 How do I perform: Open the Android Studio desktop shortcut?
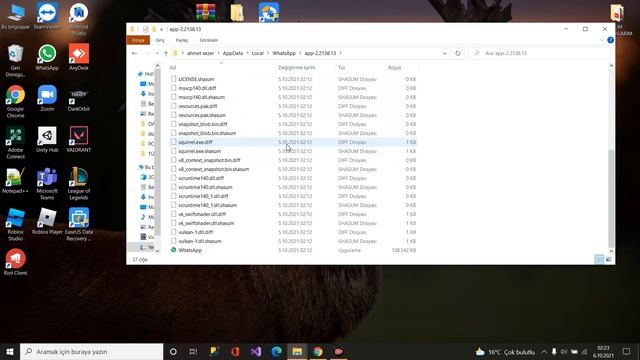point(78,19)
